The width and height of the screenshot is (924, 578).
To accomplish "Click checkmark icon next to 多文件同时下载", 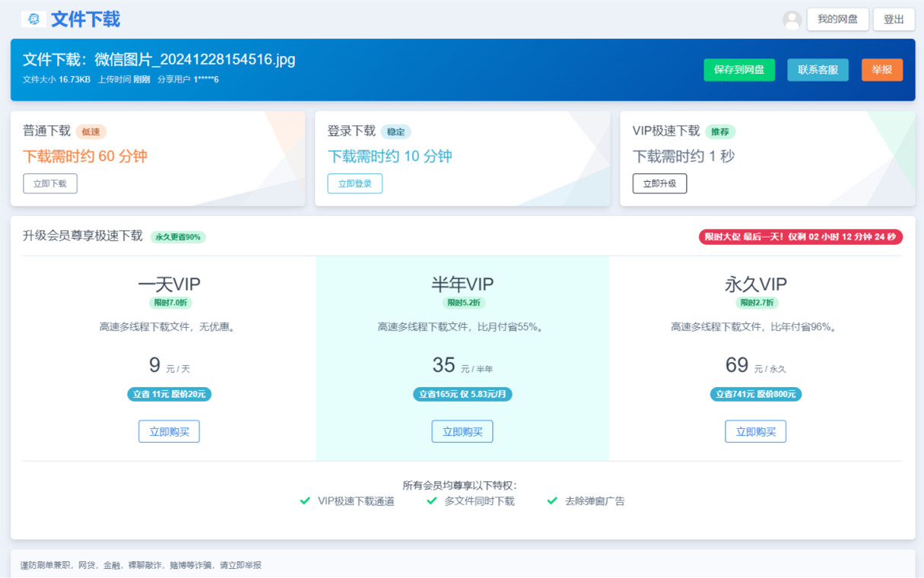I will click(x=432, y=500).
